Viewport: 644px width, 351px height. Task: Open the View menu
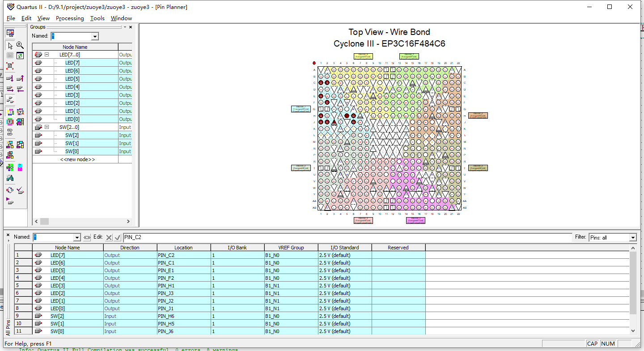[x=43, y=18]
